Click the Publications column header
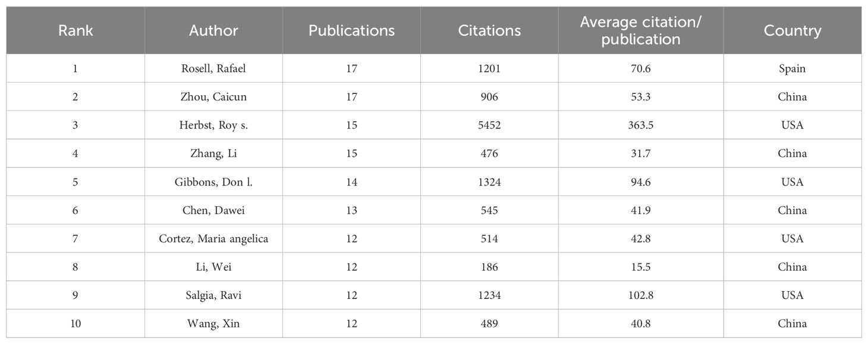Screen dimensions: 868x344 [351, 31]
